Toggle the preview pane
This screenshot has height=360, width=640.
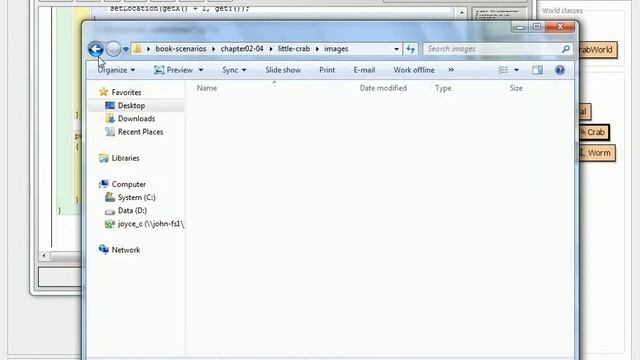(x=537, y=70)
